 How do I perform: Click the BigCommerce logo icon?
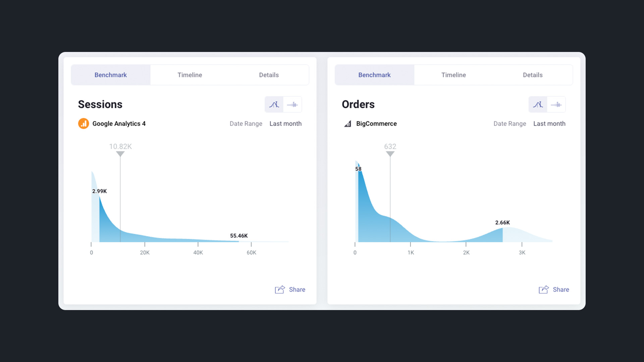347,124
